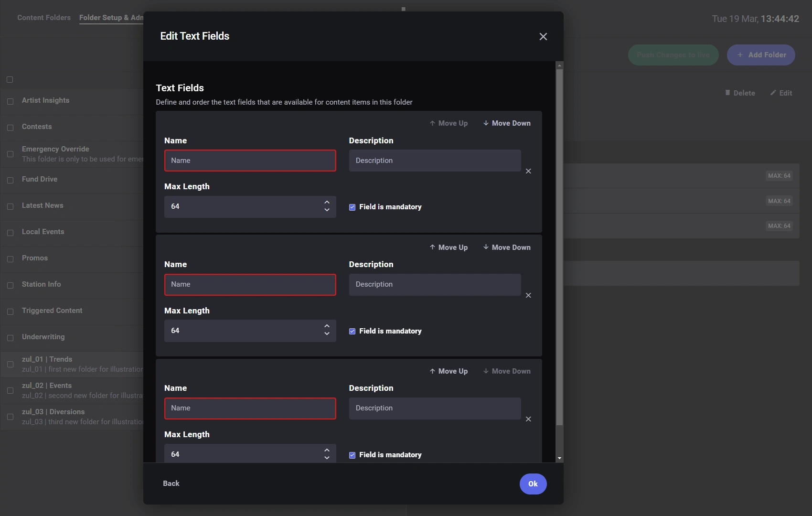The width and height of the screenshot is (812, 516).
Task: Move the third text field down
Action: (x=507, y=371)
